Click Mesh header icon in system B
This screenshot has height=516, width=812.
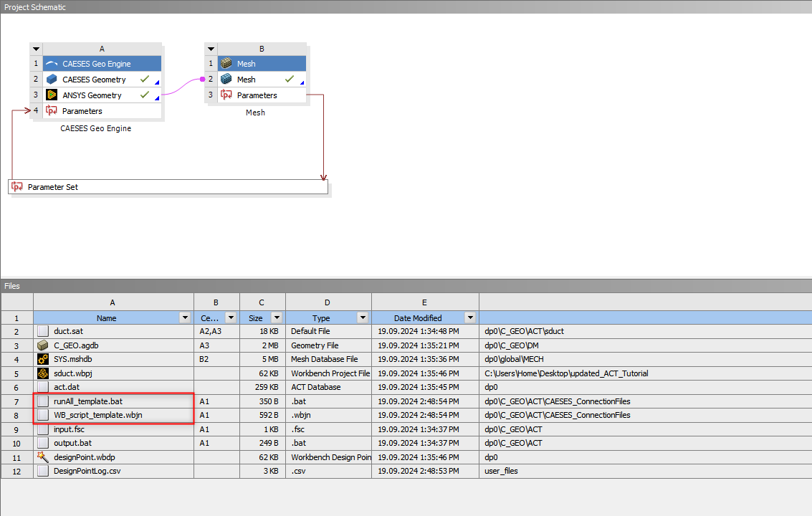pos(226,63)
